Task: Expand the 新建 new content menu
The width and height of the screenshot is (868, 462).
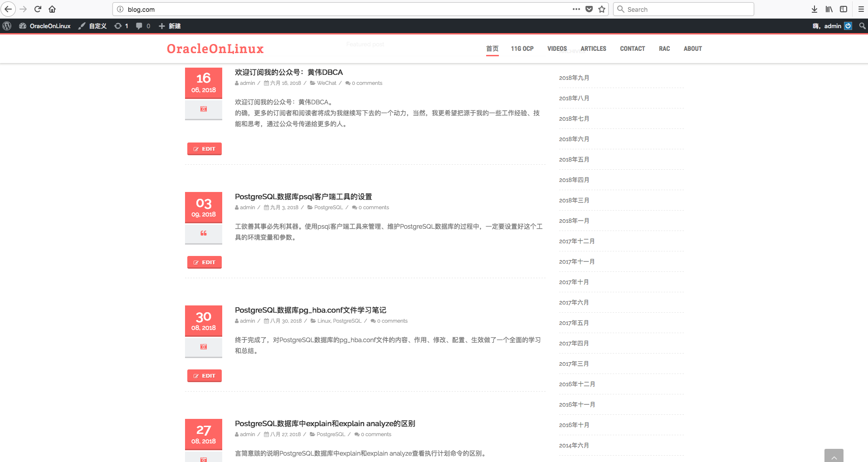Action: coord(170,26)
